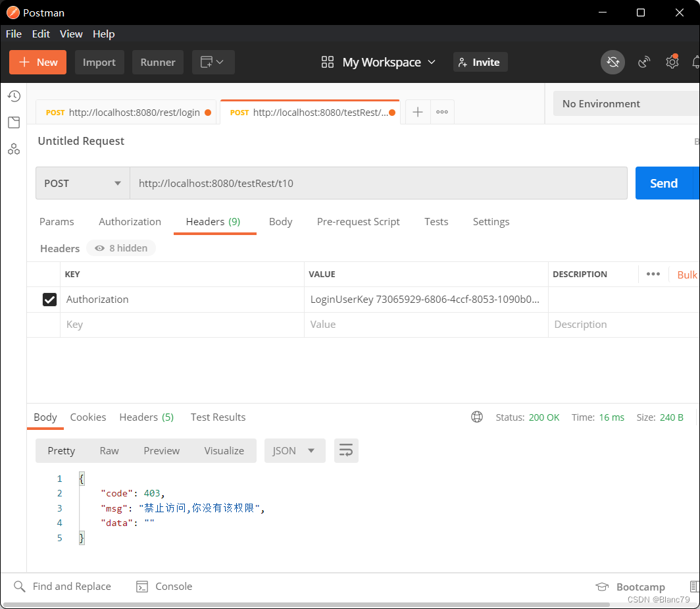Open Postman settings via the gear icon

point(672,62)
